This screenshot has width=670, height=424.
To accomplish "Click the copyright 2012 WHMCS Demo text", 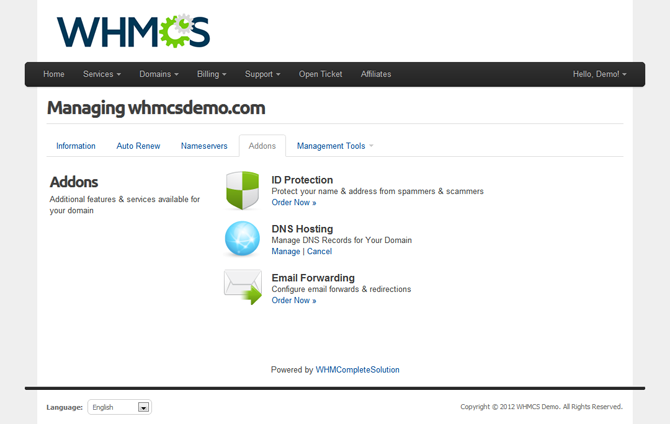I will coord(541,406).
